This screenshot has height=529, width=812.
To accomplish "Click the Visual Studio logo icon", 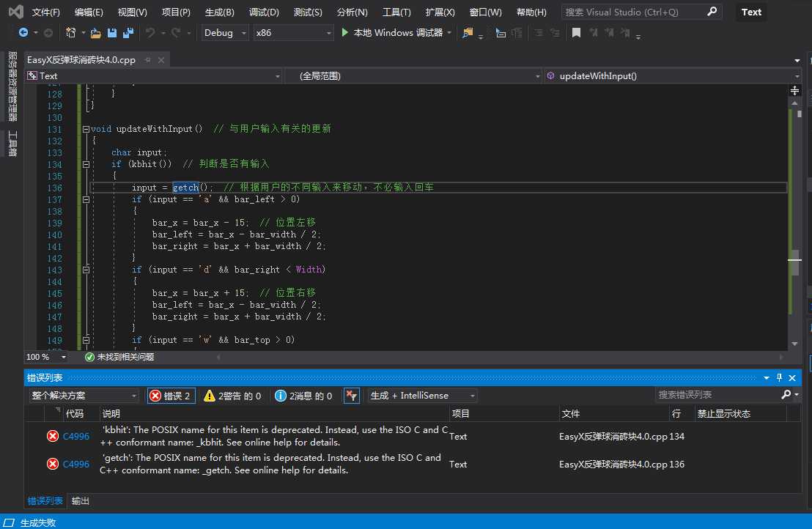I will 15,12.
